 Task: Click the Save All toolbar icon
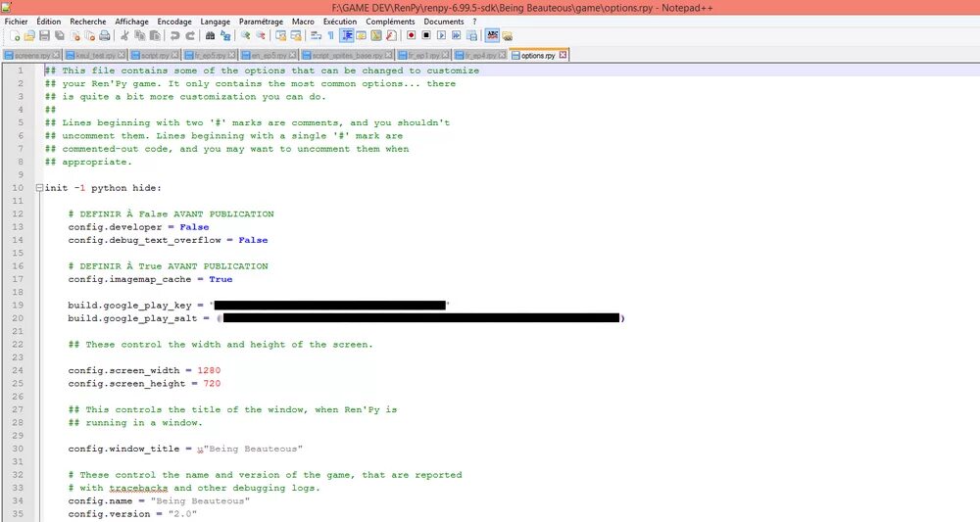click(60, 35)
